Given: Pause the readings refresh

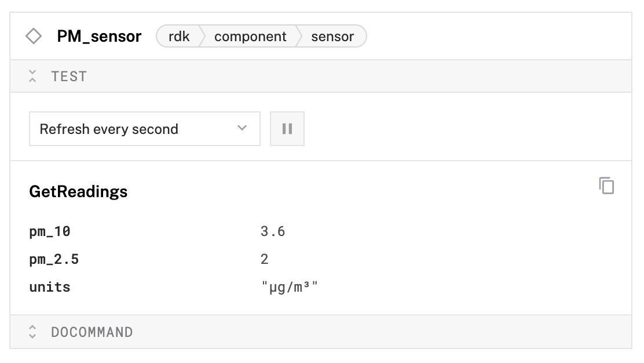Looking at the screenshot, I should point(287,129).
